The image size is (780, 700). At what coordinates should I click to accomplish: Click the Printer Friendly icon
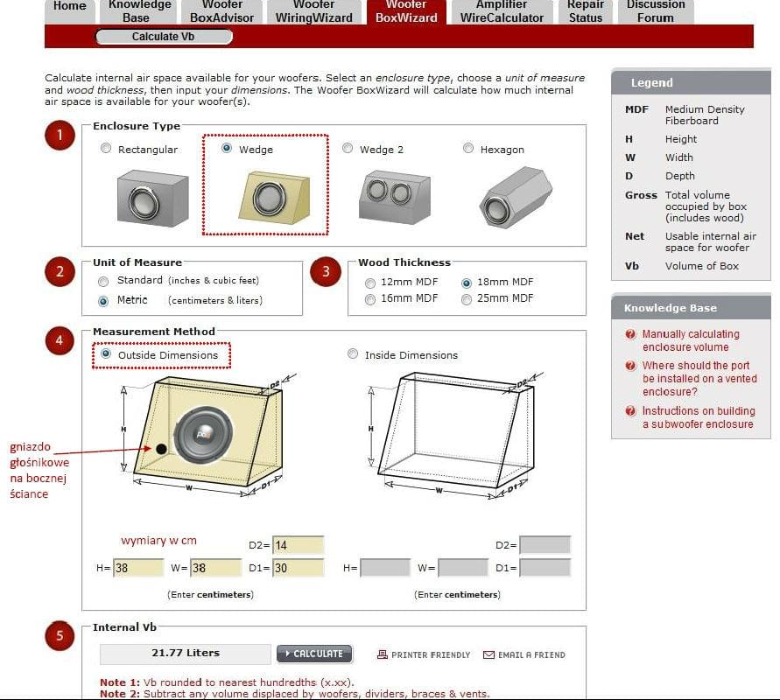pyautogui.click(x=382, y=654)
